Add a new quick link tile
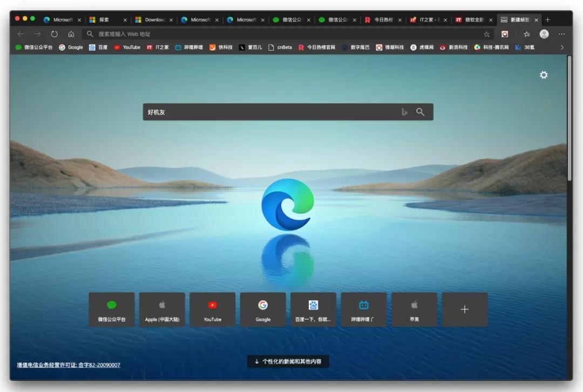Screen dimensions: 583x392 point(464,309)
